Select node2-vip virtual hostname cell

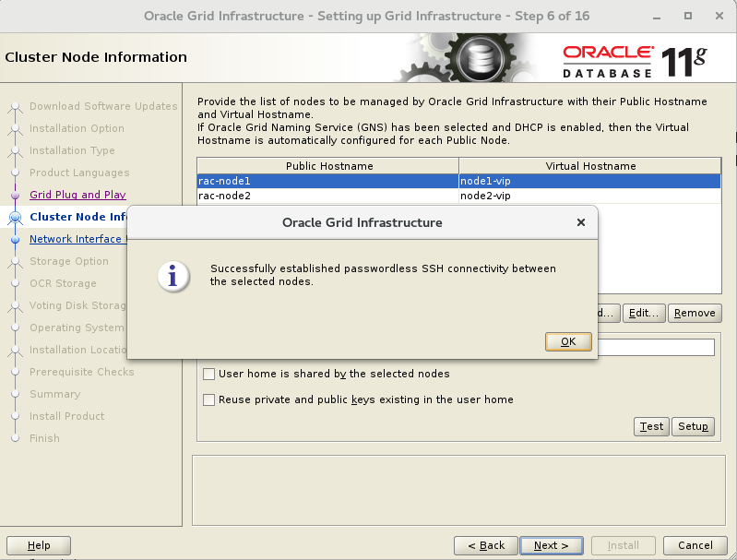[x=590, y=196]
